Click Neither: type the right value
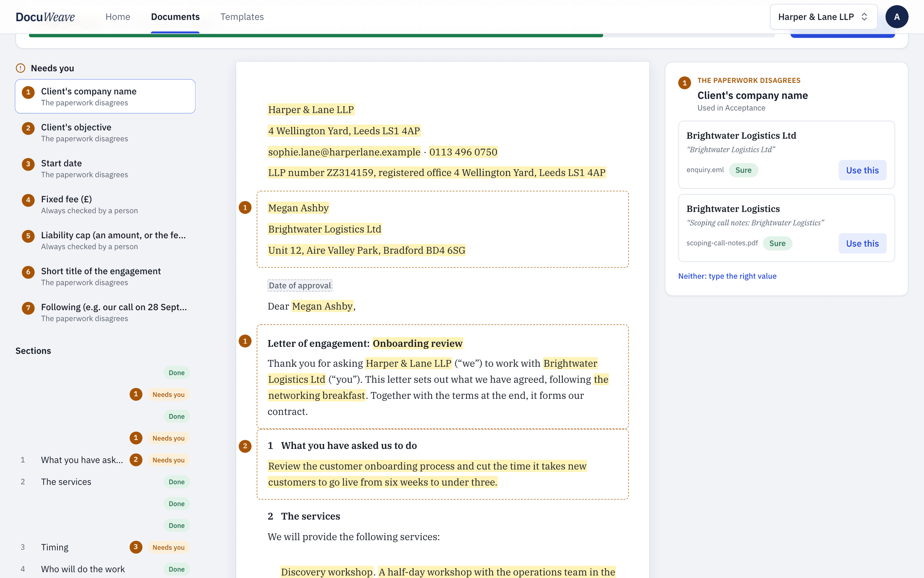Screen dimensions: 924x578 727,276
